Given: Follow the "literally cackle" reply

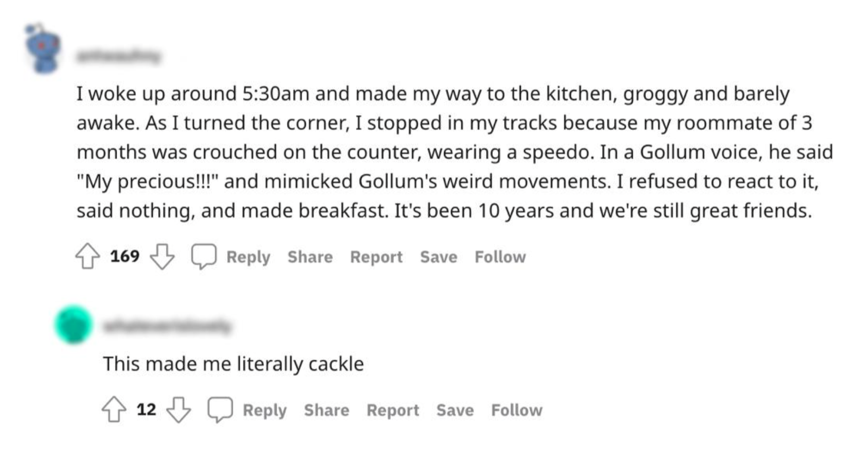Looking at the screenshot, I should pos(517,410).
